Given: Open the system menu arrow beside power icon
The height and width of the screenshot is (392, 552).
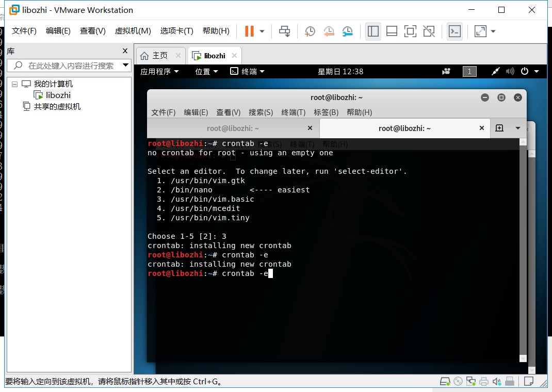Looking at the screenshot, I should click(x=537, y=71).
